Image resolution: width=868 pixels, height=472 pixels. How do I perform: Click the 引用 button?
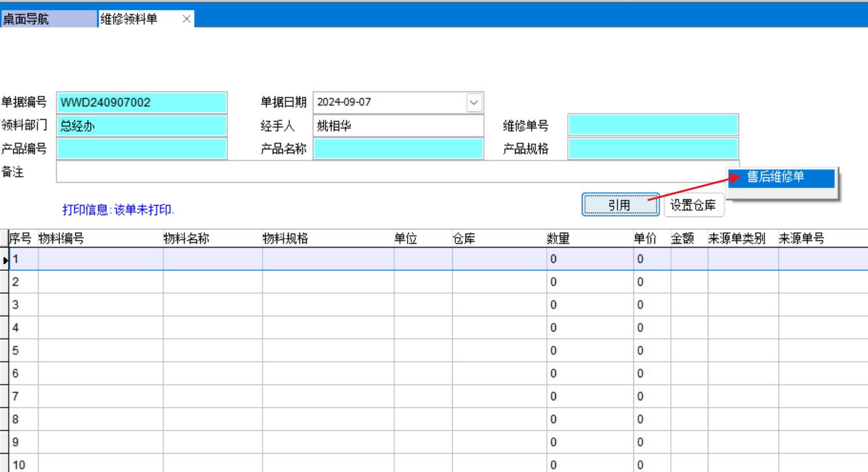click(620, 205)
